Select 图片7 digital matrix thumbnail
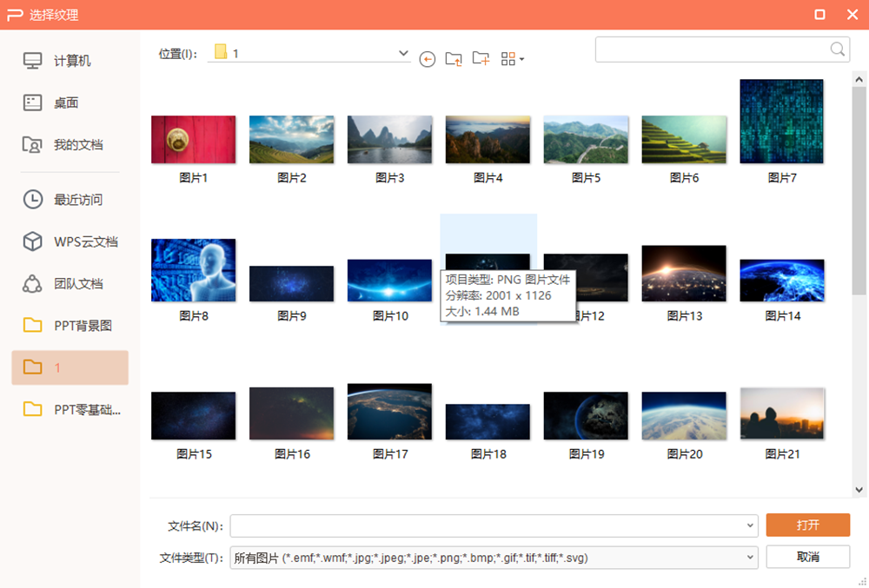 781,122
